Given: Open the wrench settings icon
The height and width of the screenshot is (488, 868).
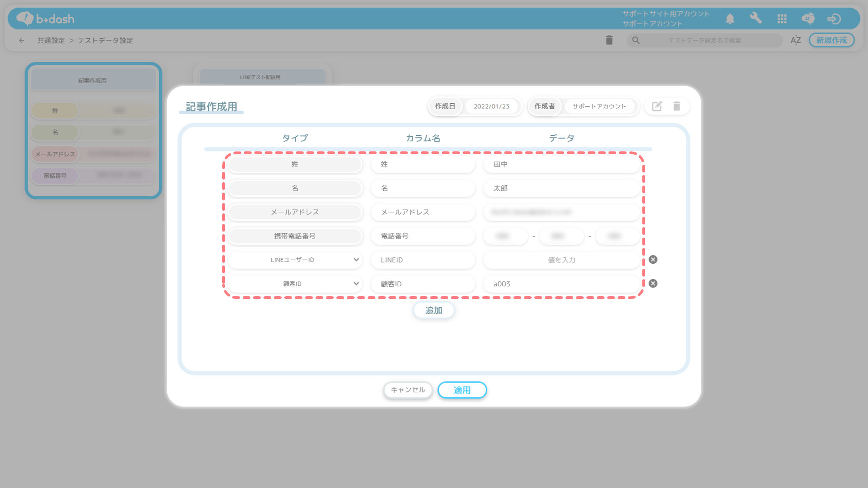Looking at the screenshot, I should 756,18.
